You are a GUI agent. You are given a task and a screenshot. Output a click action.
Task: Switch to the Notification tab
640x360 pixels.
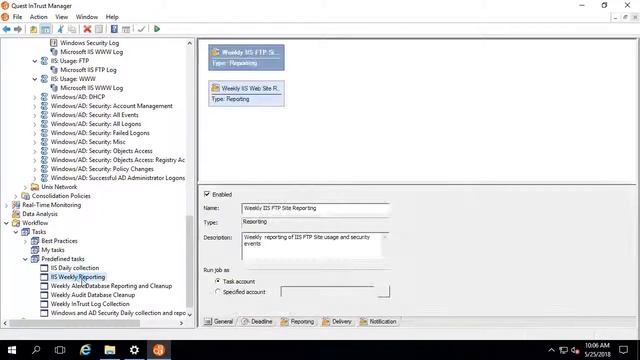(378, 322)
